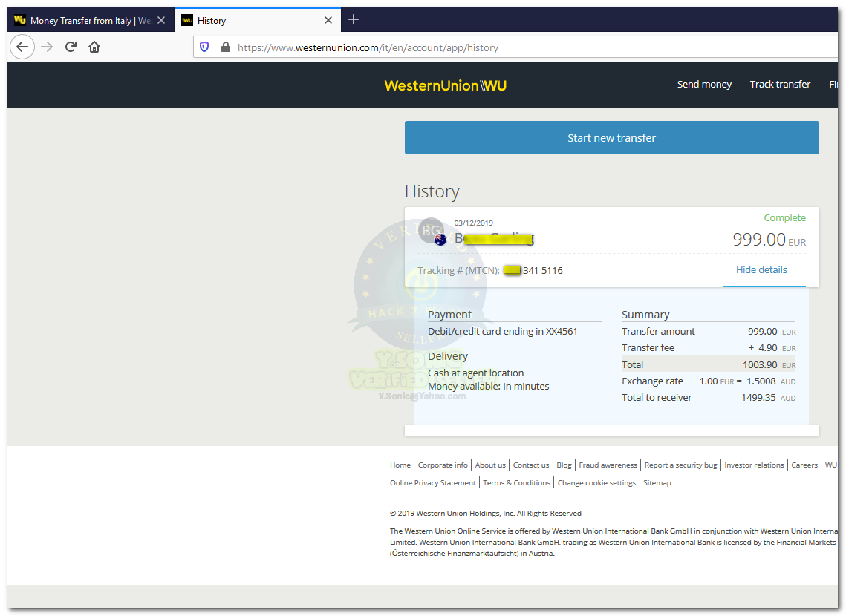The image size is (846, 616).
Task: Open Track transfer in the header
Action: coord(780,84)
